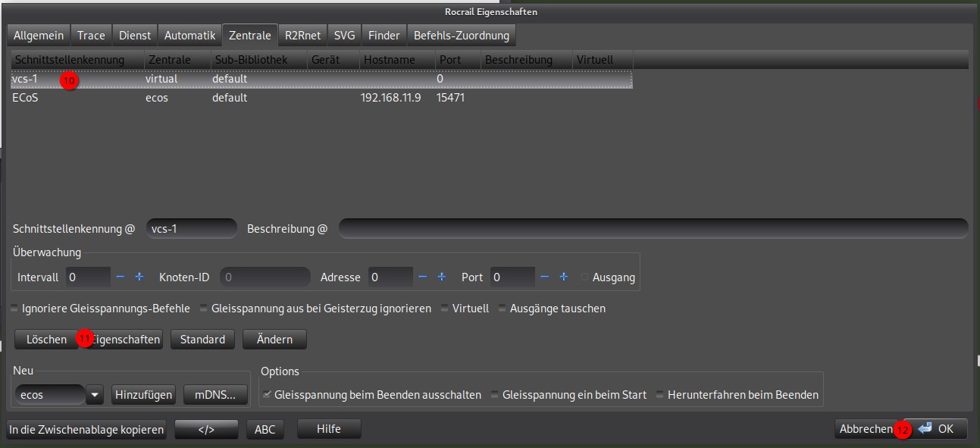Decrease the Intervall value with minus
Screen dimensions: 980x448
coord(121,277)
